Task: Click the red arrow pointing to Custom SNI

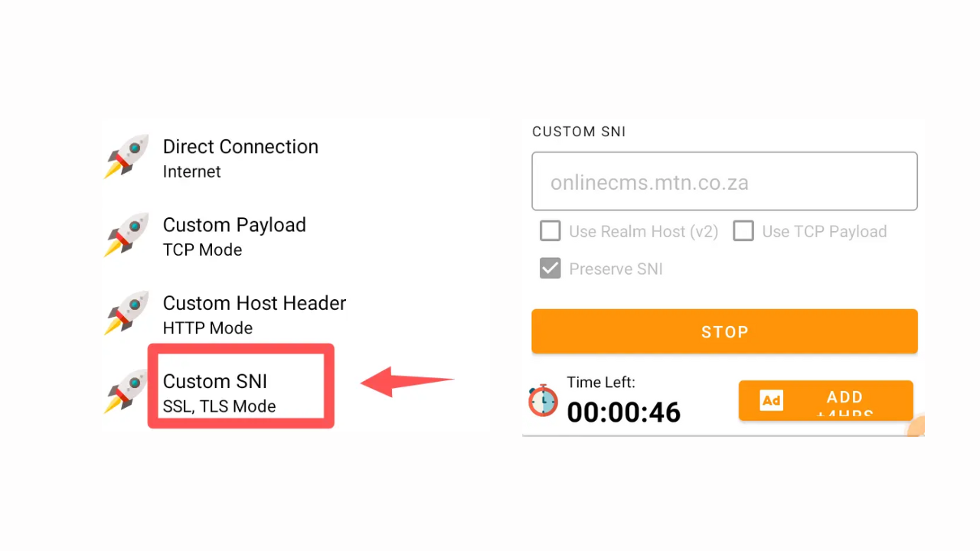Action: pyautogui.click(x=407, y=381)
